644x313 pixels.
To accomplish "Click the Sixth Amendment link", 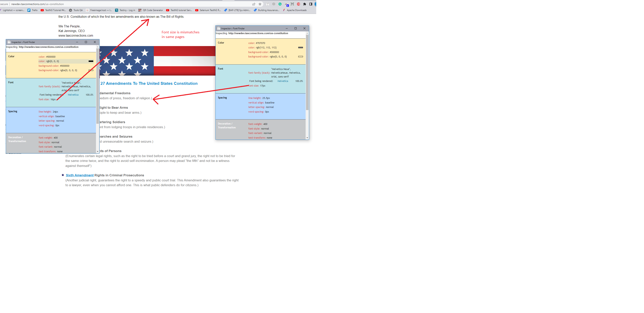I will tap(80, 175).
